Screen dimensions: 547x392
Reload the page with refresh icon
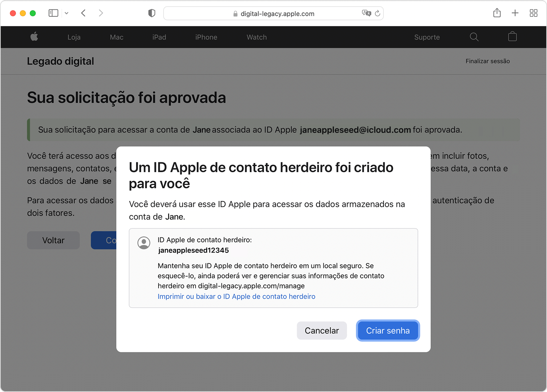tap(378, 13)
